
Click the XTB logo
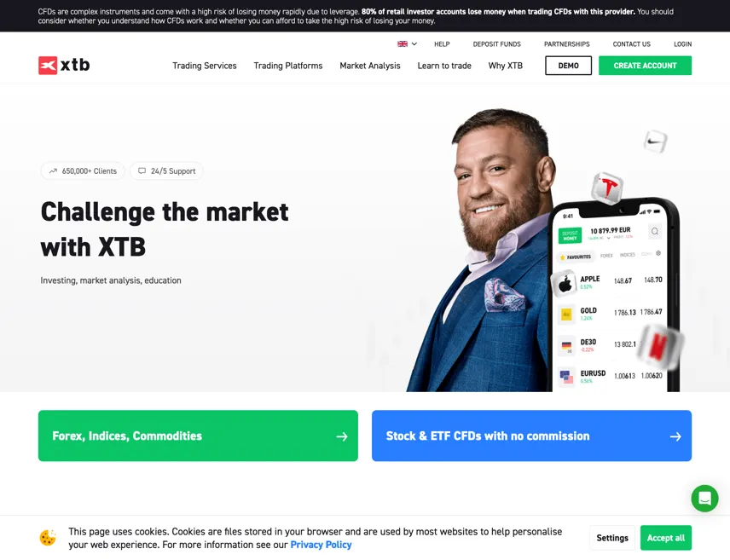(x=64, y=65)
